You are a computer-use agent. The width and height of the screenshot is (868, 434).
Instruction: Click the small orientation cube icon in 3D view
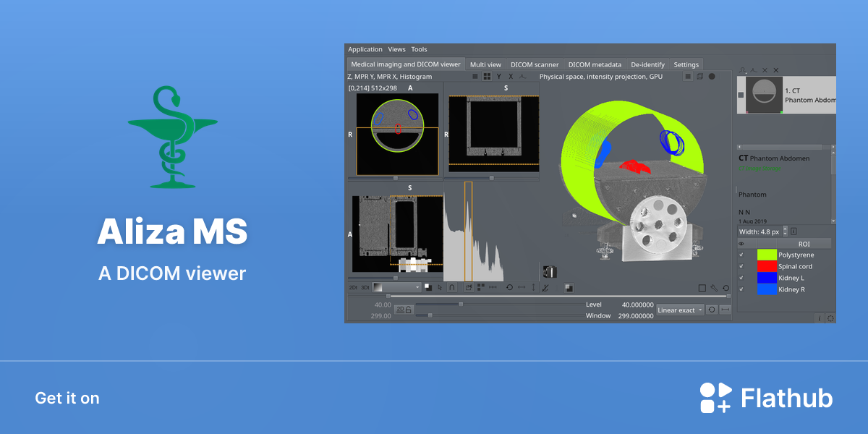(550, 272)
